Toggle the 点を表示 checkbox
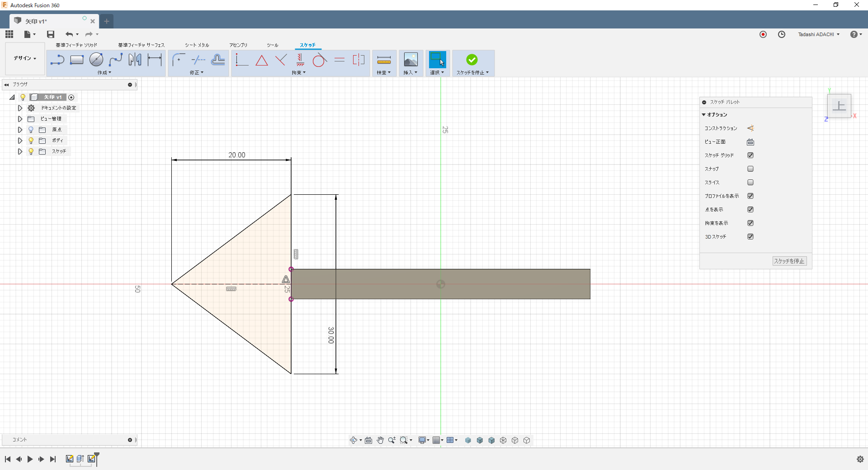The height and width of the screenshot is (470, 868). coord(750,210)
